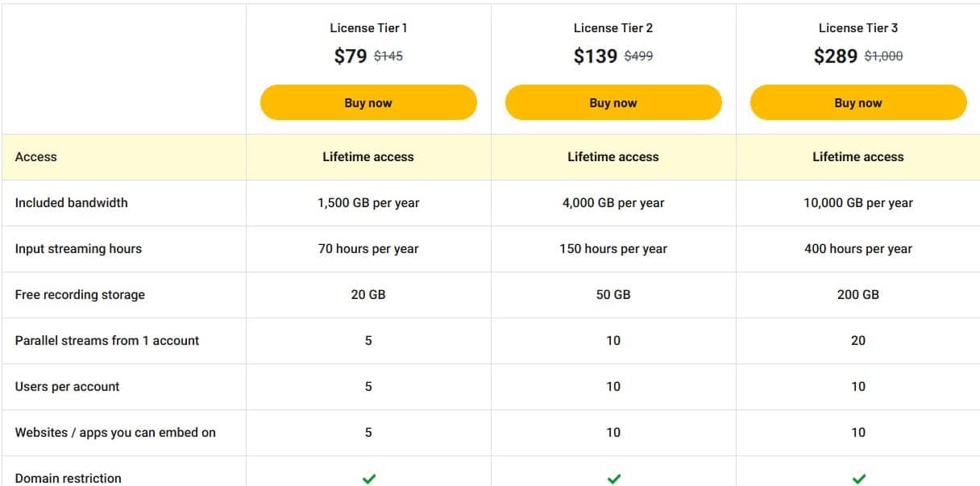Select Lifetime access under License Tier 2

[x=613, y=156]
